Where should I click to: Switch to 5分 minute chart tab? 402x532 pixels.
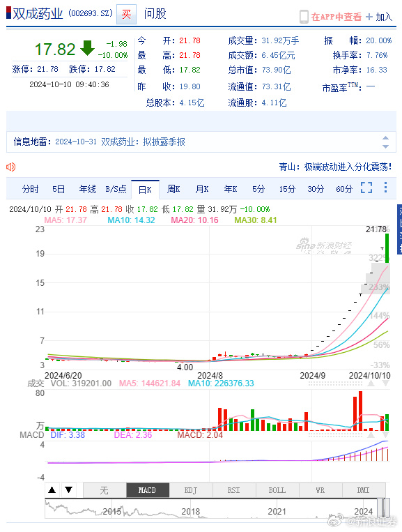pyautogui.click(x=258, y=189)
